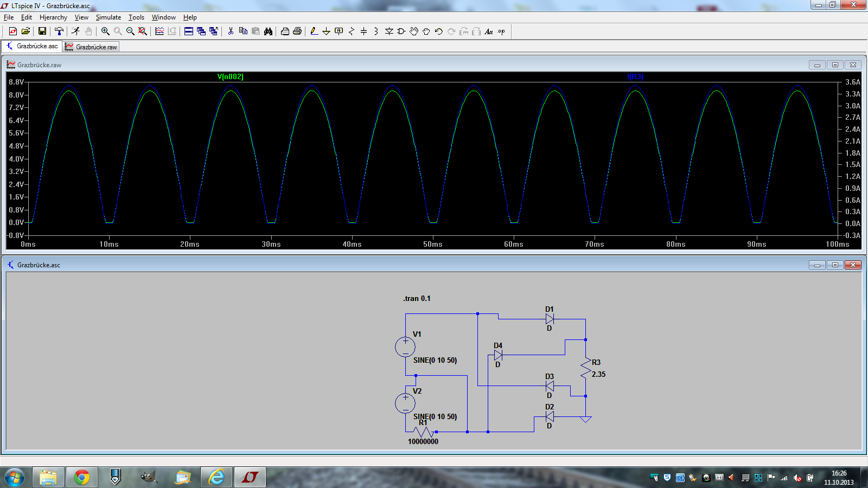Close all windows toolbar icon
The image size is (868, 488).
click(214, 31)
